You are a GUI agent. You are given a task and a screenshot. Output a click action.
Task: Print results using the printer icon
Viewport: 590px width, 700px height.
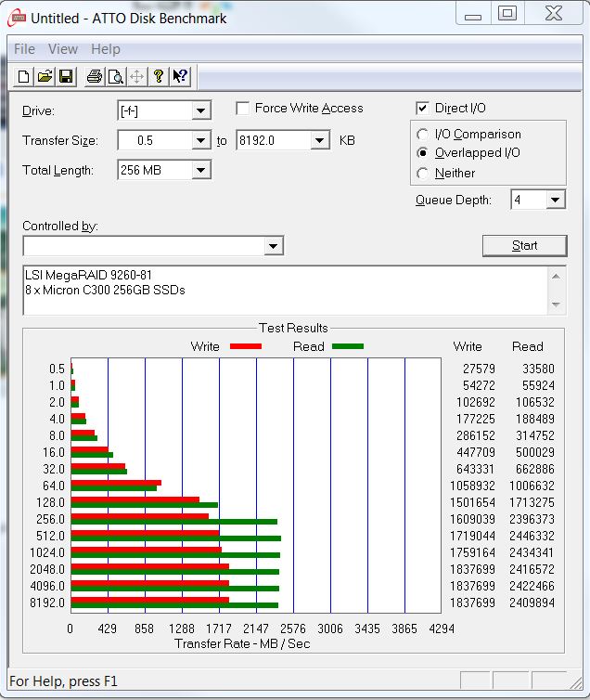tap(94, 77)
